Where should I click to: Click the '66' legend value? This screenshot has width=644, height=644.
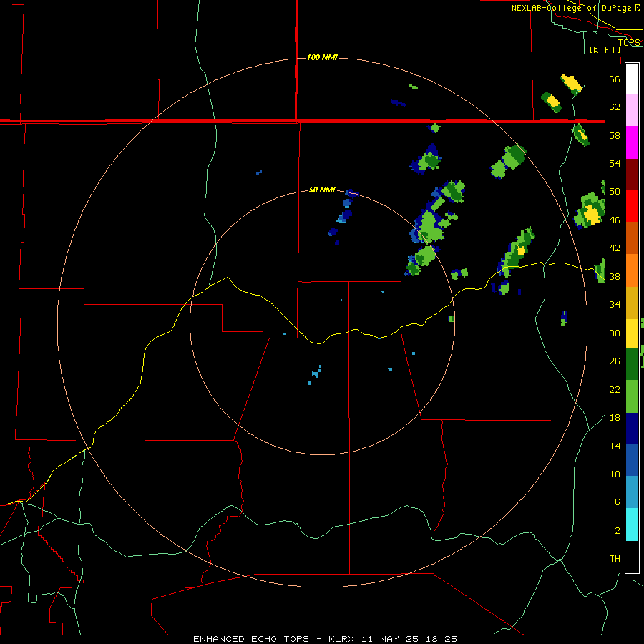(x=615, y=79)
